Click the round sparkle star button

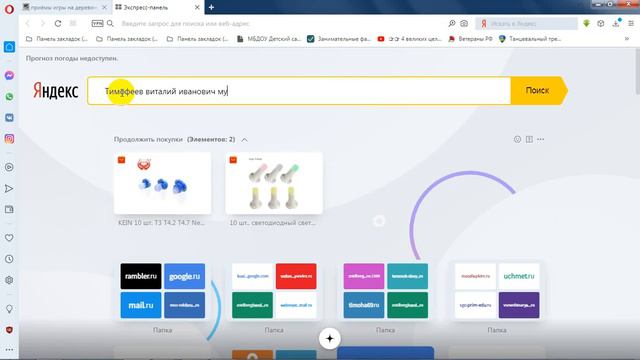(x=330, y=338)
